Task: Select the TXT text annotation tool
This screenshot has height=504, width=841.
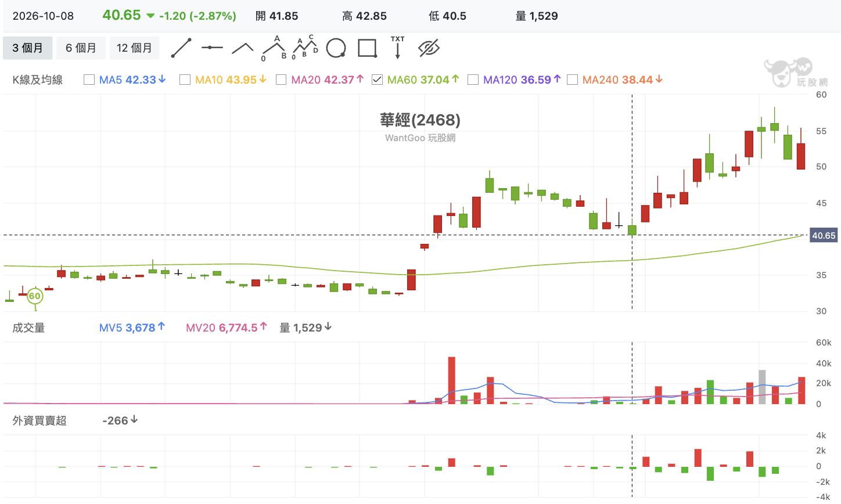Action: point(398,48)
